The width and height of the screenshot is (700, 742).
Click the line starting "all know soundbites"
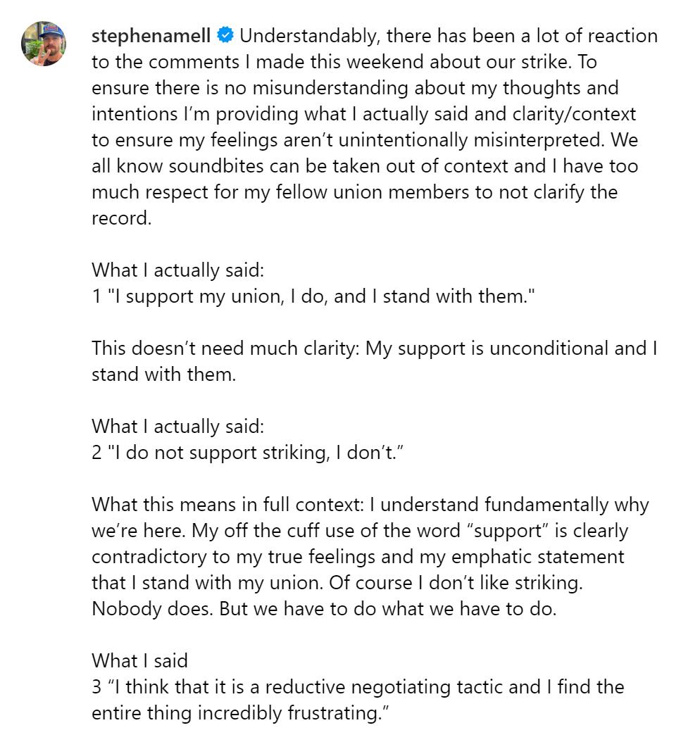pos(364,165)
